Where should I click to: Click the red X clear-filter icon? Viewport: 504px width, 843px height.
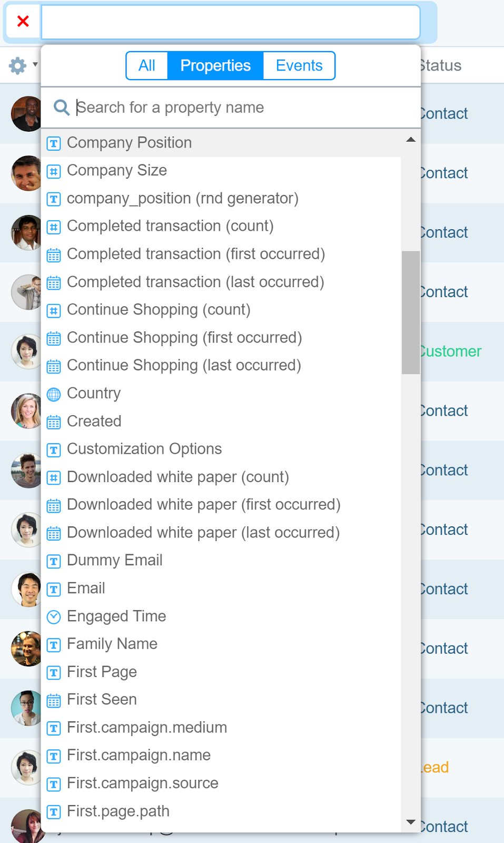[x=23, y=21]
